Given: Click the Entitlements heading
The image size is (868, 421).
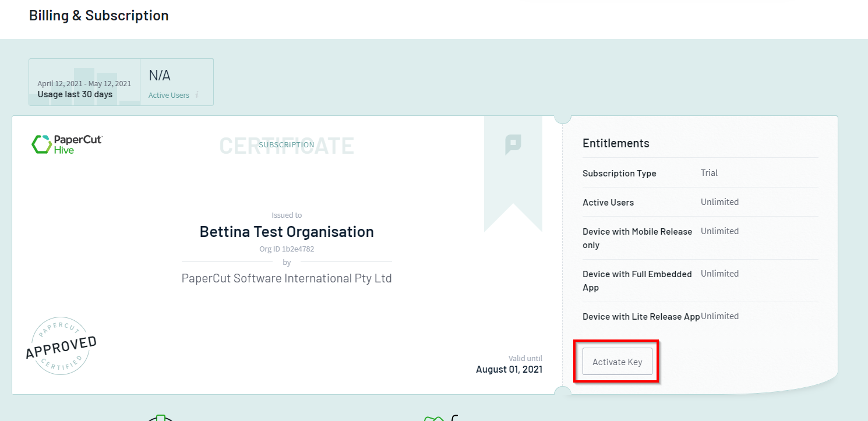Looking at the screenshot, I should point(616,143).
